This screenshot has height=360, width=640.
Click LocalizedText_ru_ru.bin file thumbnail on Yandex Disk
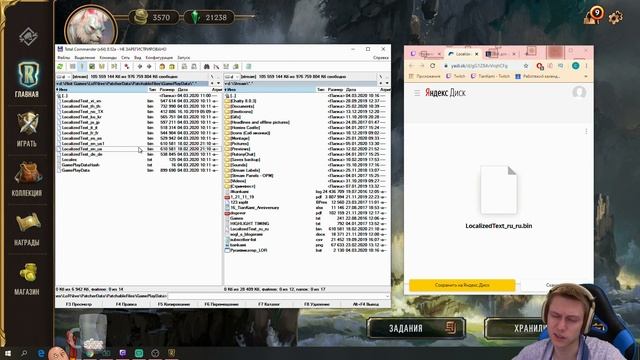[498, 190]
